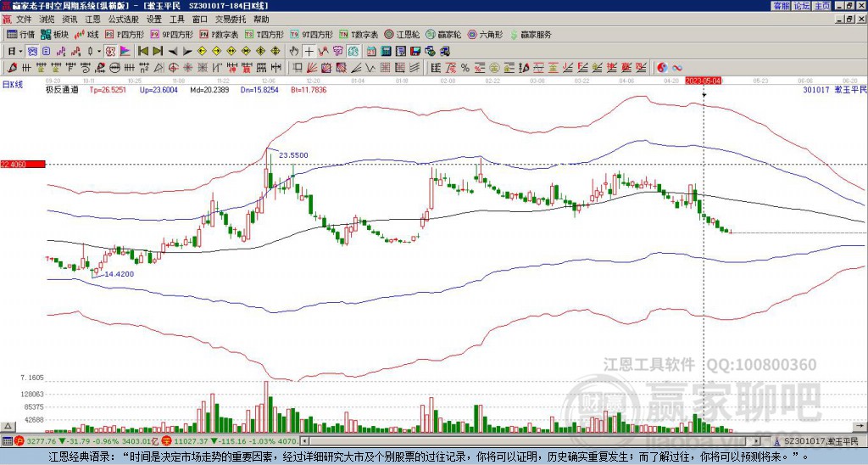Click the 3277.76 index value in status bar

42,441
